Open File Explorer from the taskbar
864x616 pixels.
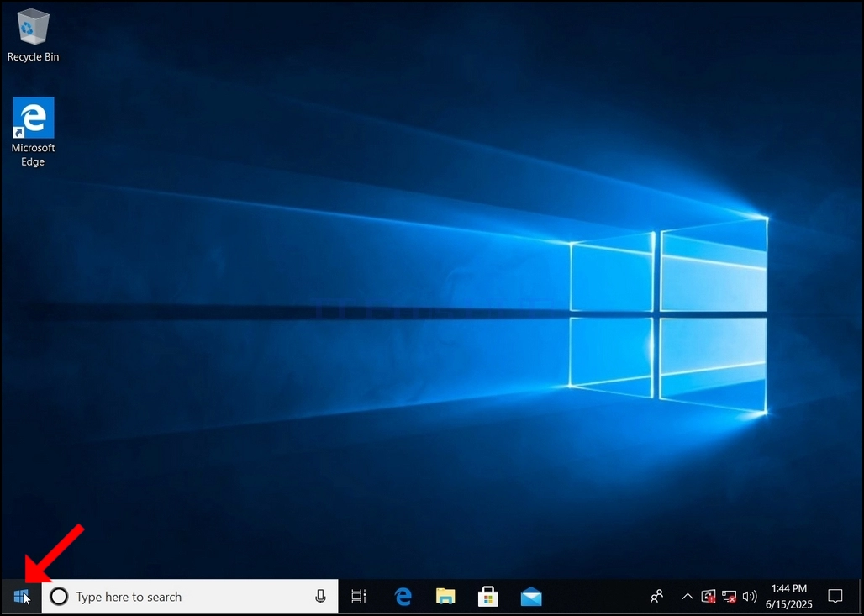445,596
